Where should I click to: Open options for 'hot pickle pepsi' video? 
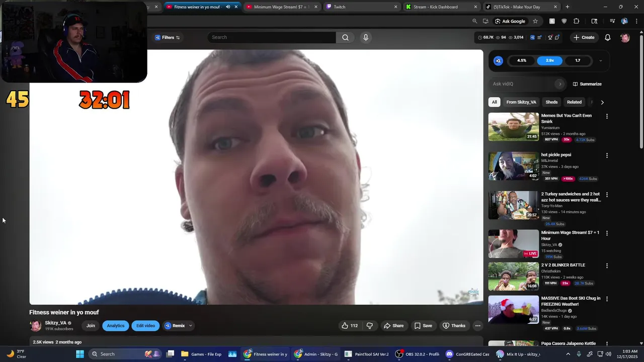[x=607, y=155]
